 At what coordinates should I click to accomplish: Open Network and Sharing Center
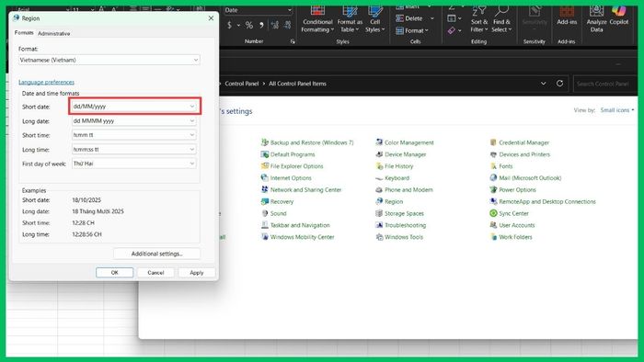click(301, 190)
